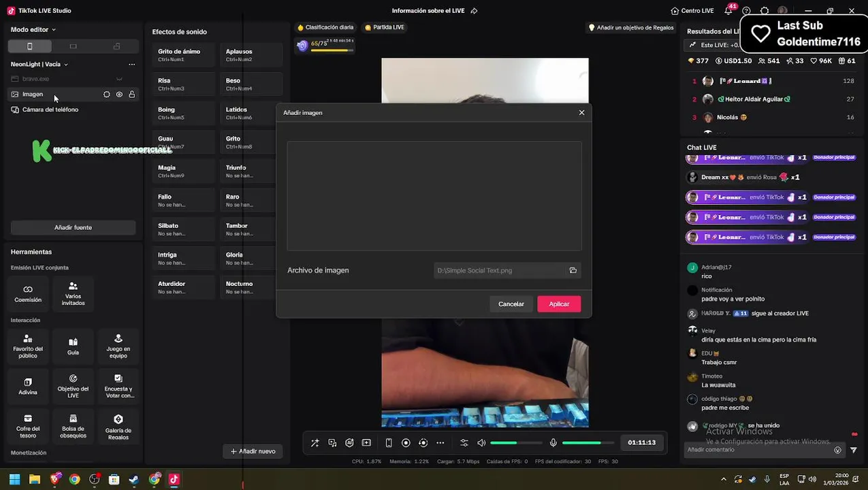Open the AI tool in bottom toolbar
The image size is (868, 490).
(x=349, y=443)
